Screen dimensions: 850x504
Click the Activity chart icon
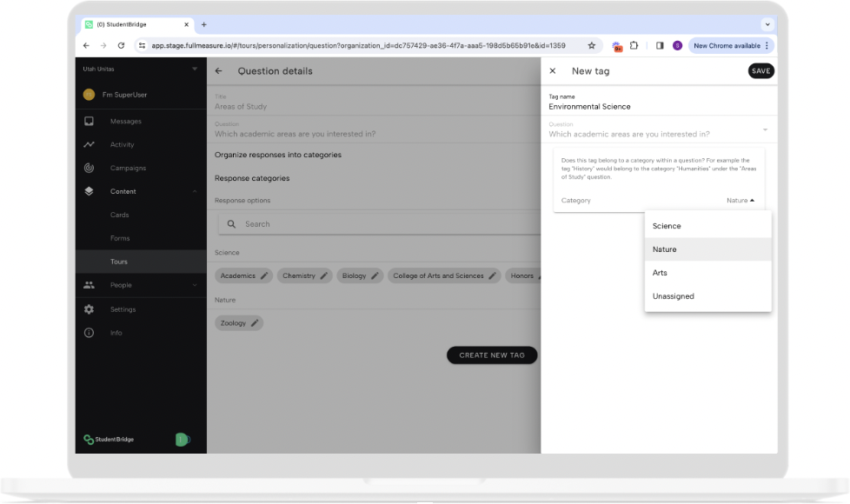coord(89,145)
